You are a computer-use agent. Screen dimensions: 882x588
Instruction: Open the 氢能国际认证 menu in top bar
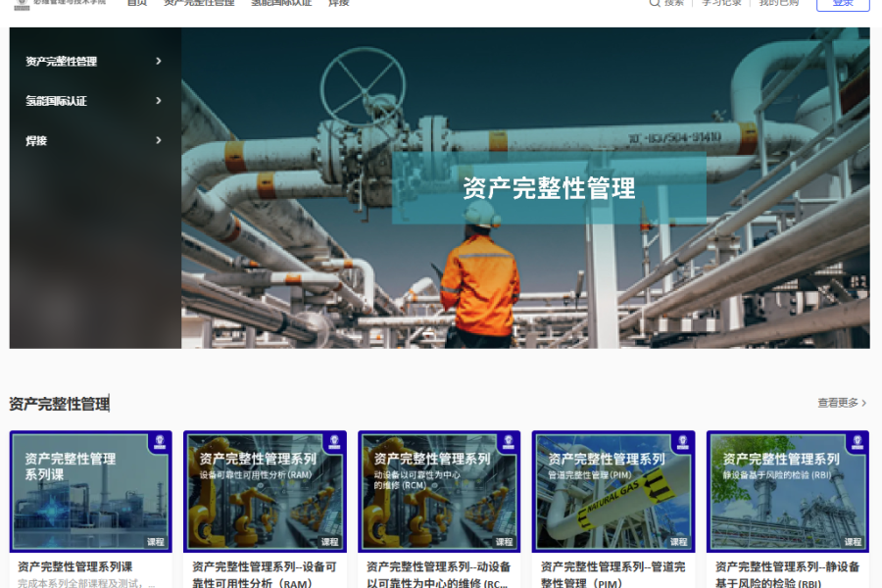point(281,3)
